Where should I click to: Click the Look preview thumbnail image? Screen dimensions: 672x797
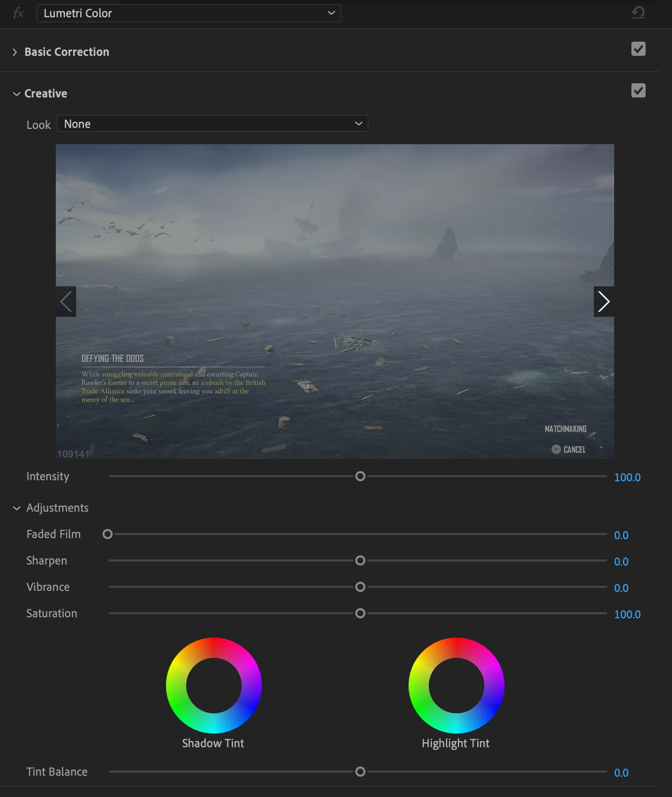point(335,302)
